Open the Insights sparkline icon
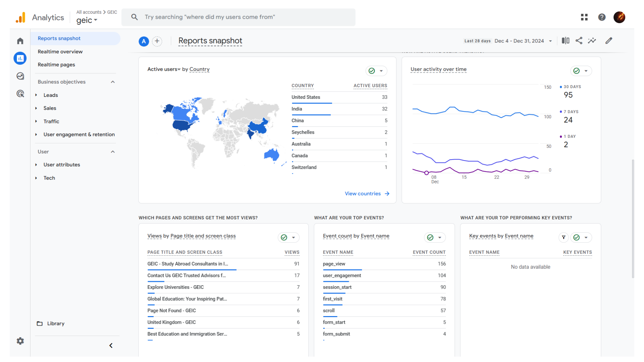The height and width of the screenshot is (362, 644). [x=592, y=41]
